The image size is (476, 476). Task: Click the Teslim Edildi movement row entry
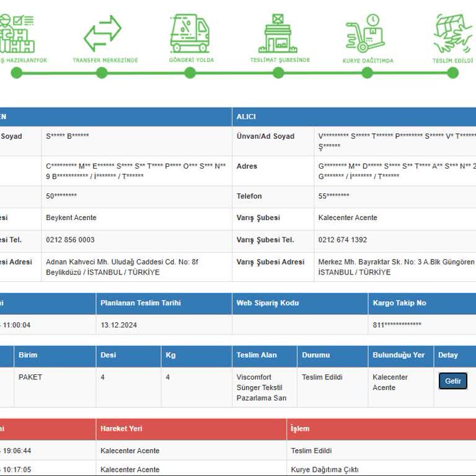[238, 451]
